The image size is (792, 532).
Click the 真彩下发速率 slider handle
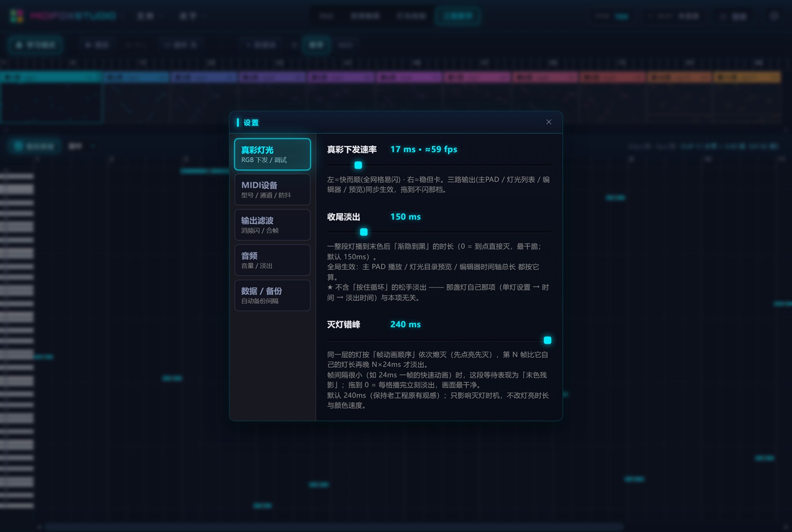(x=358, y=165)
